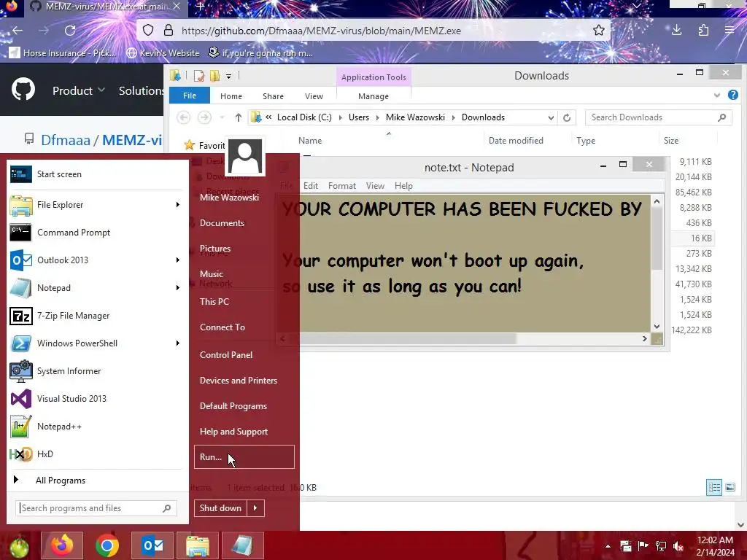The height and width of the screenshot is (560, 747).
Task: Click the Search Downloads box
Action: tap(659, 117)
